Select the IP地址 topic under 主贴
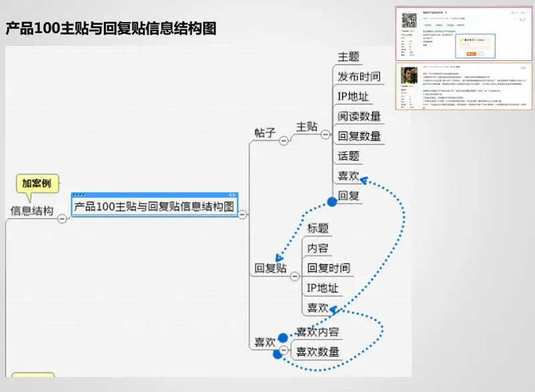Screen dimensions: 535x392 click(353, 96)
